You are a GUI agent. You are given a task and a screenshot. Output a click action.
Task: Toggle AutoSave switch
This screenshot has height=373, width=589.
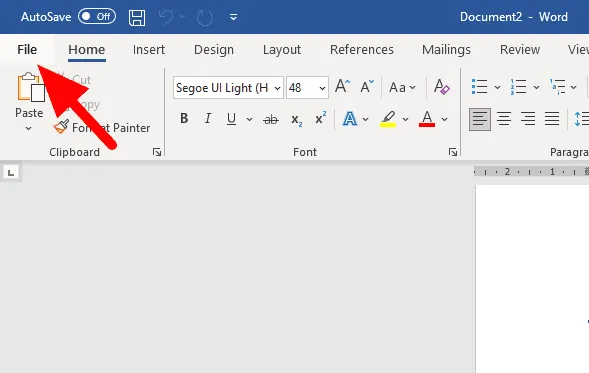pos(97,17)
